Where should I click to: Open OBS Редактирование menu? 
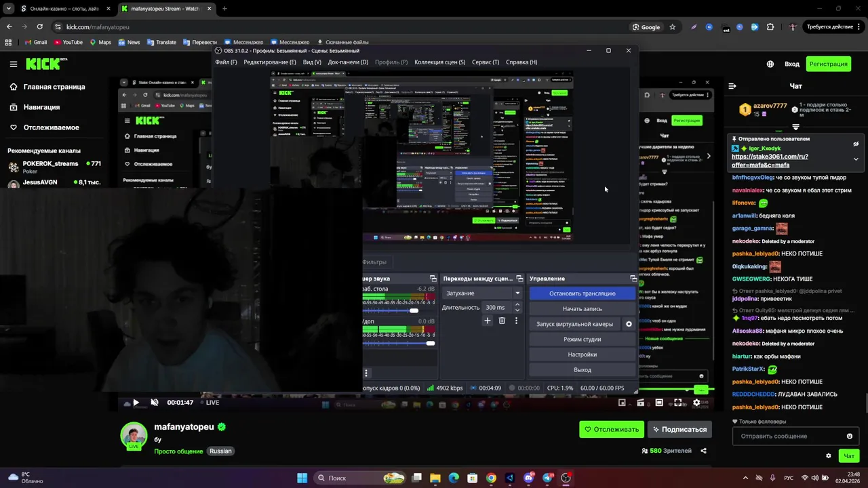click(270, 62)
